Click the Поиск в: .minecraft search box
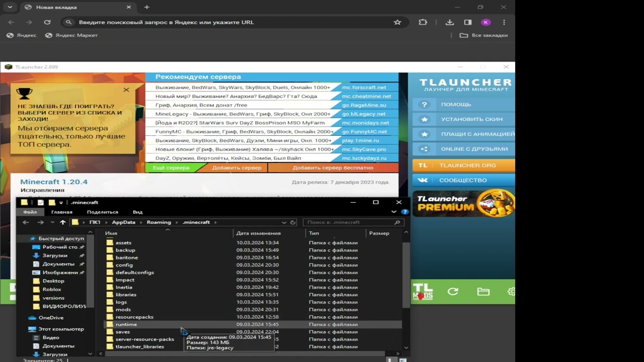Image resolution: width=644 pixels, height=362 pixels. coord(353,222)
